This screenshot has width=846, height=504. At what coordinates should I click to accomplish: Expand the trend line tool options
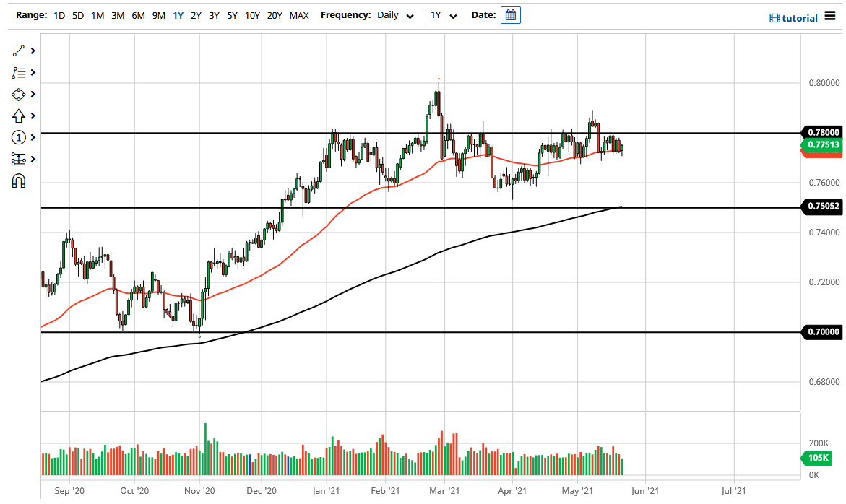point(33,51)
